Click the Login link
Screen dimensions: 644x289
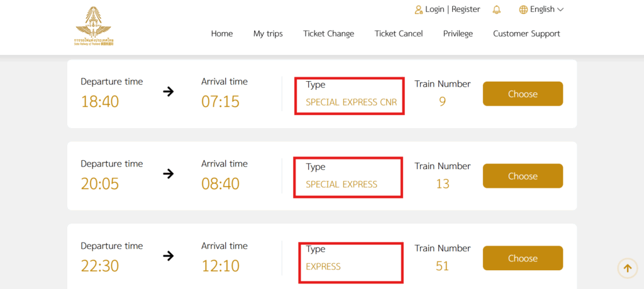[x=435, y=9]
